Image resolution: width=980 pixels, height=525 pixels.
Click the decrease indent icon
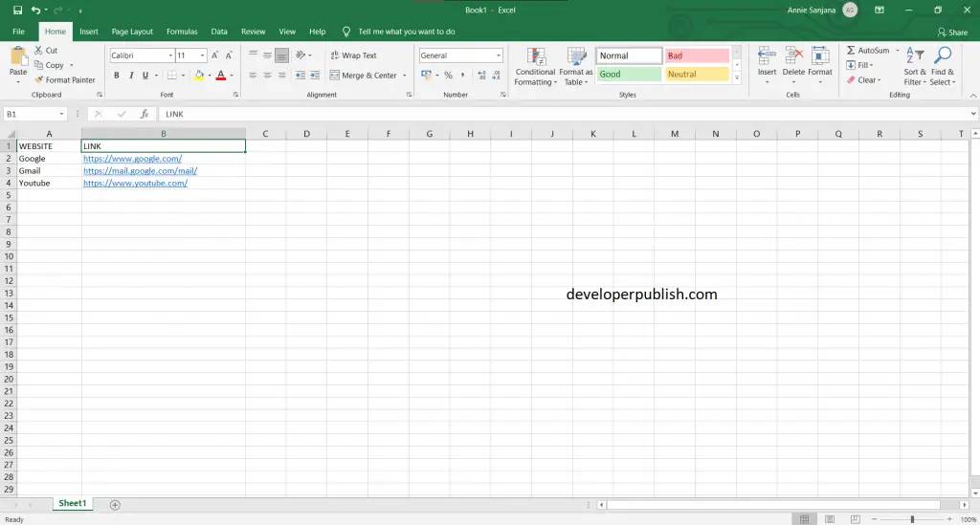(301, 76)
